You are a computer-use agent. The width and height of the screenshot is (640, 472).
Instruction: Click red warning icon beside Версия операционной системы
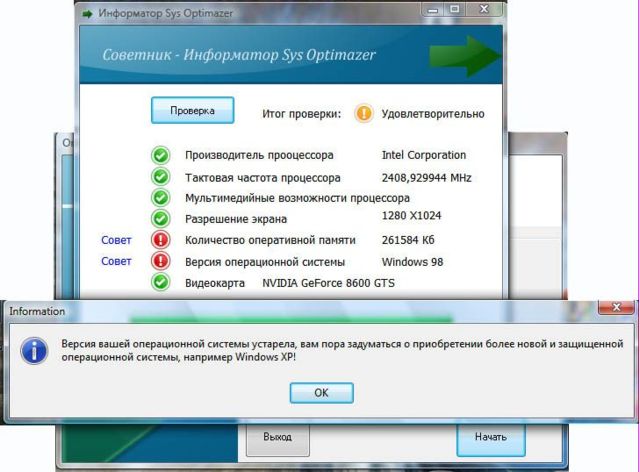[160, 261]
